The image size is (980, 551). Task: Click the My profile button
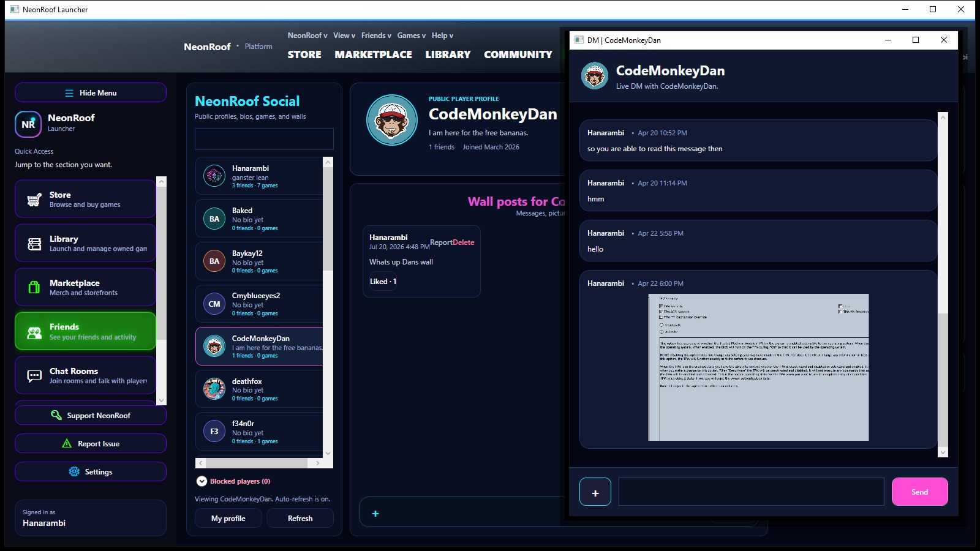pos(228,518)
